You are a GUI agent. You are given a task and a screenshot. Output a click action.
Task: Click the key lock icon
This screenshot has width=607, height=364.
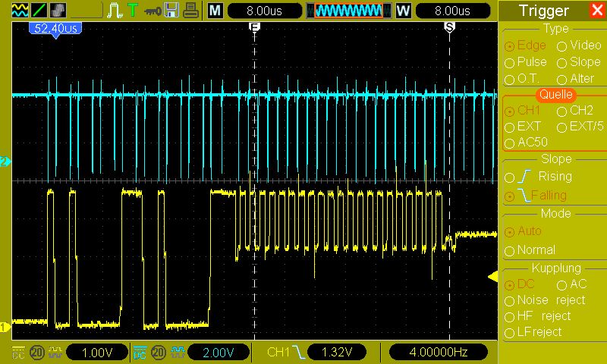[x=153, y=11]
